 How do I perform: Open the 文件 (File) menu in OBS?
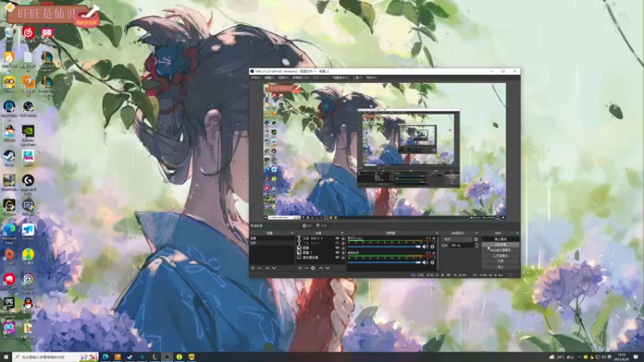click(255, 77)
